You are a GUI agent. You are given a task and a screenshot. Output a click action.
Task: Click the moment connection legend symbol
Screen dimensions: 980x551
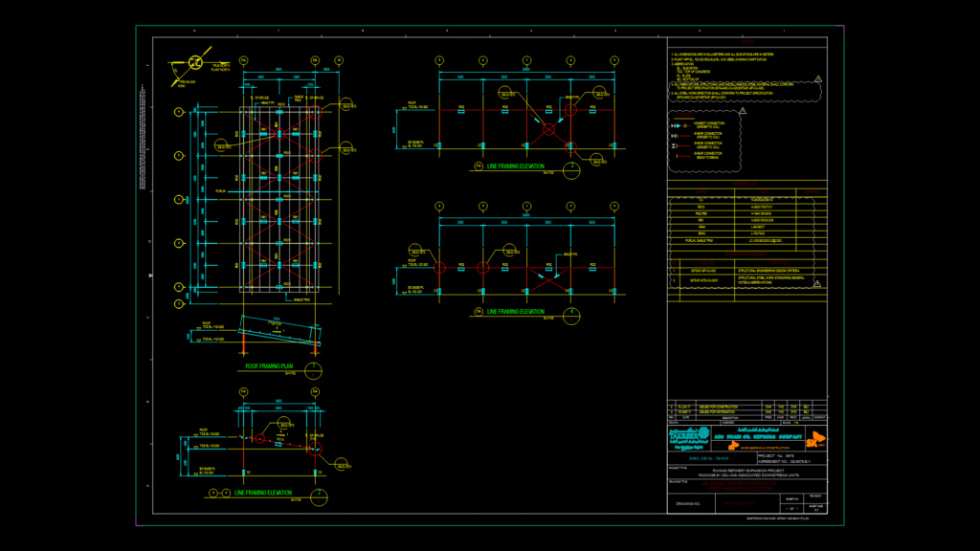pos(680,125)
